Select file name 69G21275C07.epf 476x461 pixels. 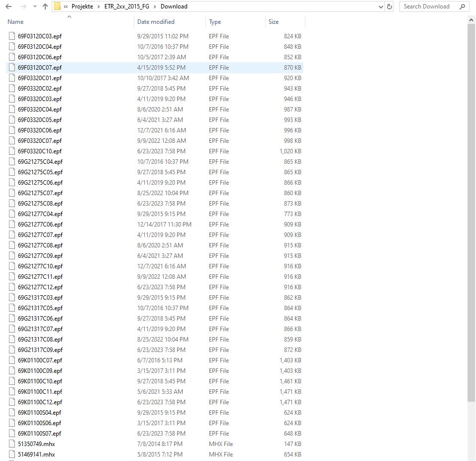click(40, 193)
